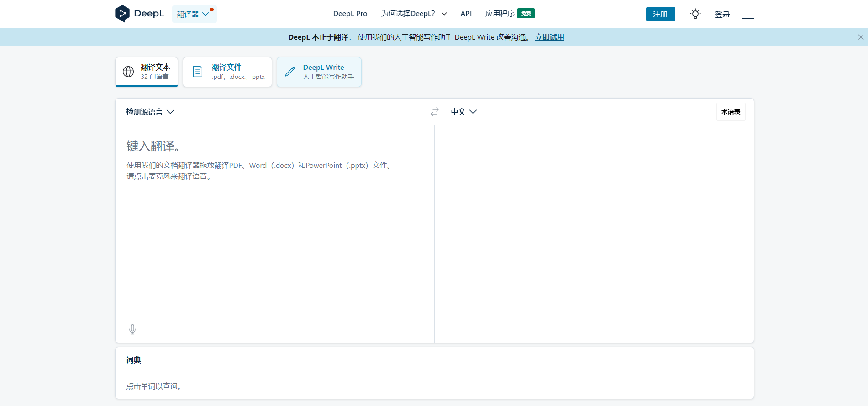Click the 应用程序 apps menu item
868x406 pixels.
pos(500,14)
